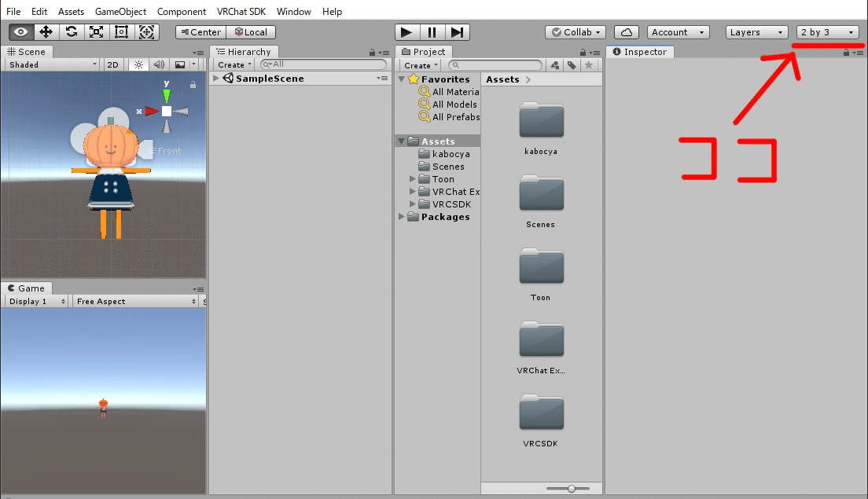Open the Project Create dropdown

(x=420, y=65)
